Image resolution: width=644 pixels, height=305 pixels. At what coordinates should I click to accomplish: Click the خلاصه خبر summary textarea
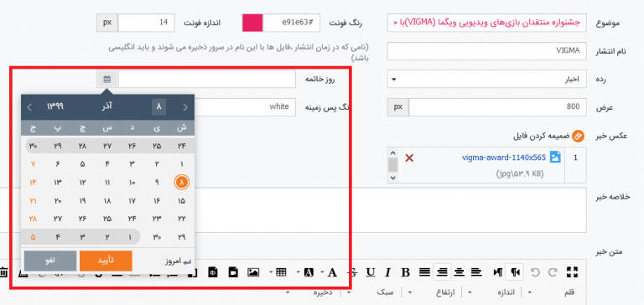[x=293, y=210]
